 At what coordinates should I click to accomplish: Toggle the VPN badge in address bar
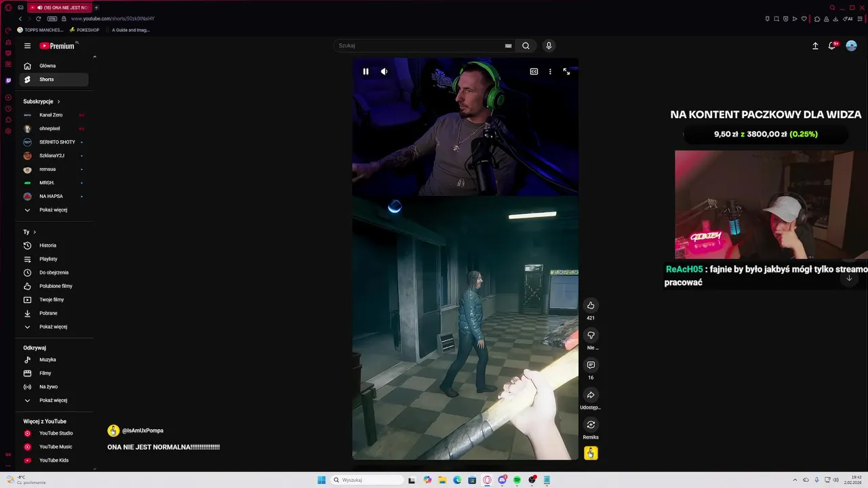pos(52,19)
